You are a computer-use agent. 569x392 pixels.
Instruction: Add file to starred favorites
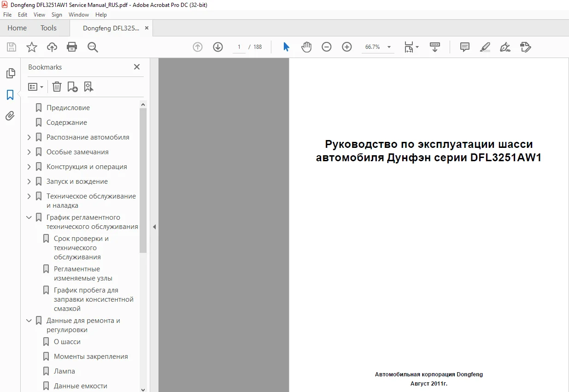31,47
